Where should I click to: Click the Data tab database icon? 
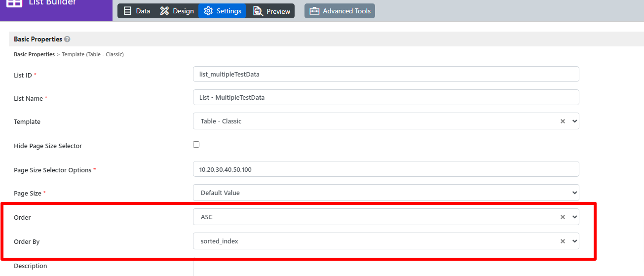click(x=127, y=11)
